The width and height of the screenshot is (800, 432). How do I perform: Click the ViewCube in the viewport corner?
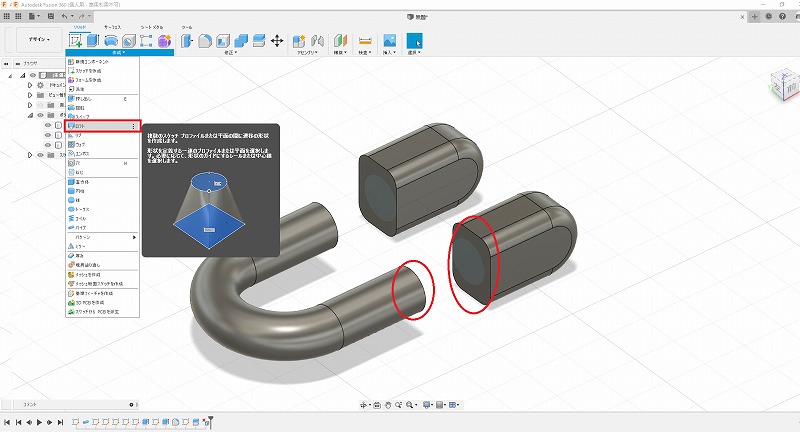782,87
